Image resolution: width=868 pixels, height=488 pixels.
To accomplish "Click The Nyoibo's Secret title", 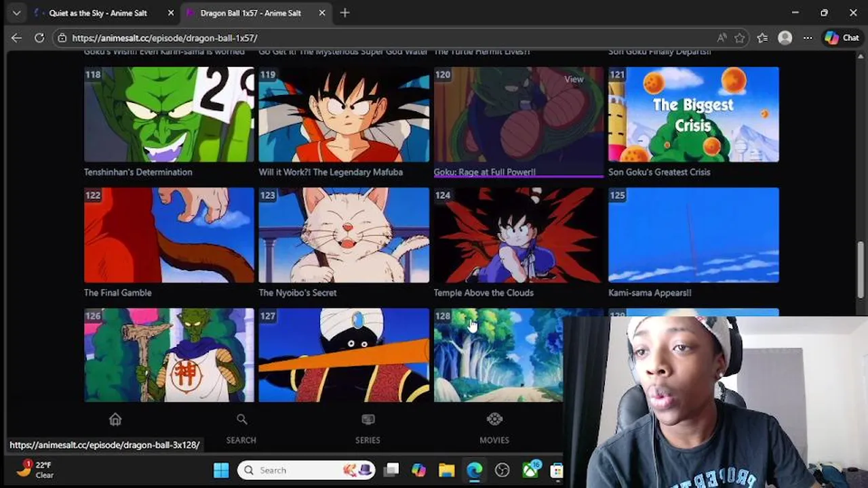I will point(298,293).
